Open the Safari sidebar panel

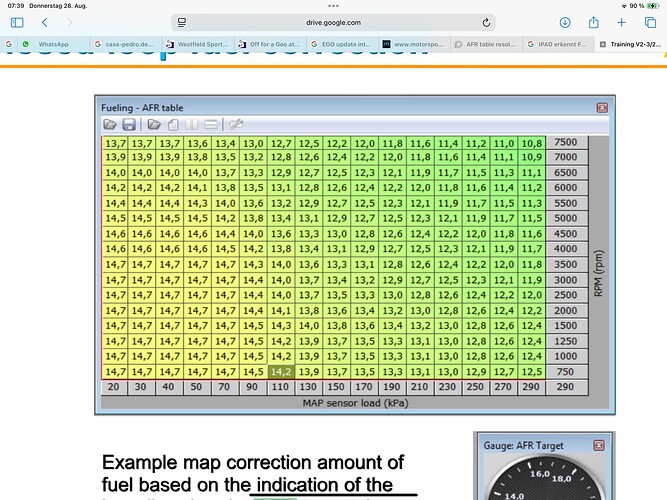[17, 23]
